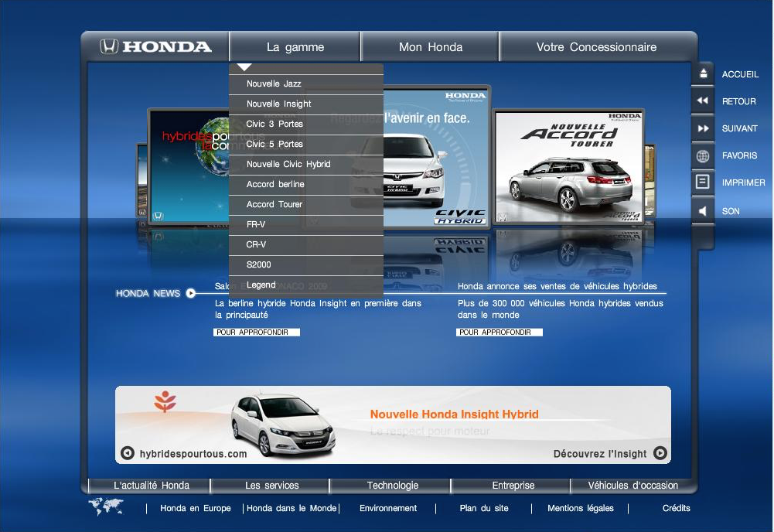The width and height of the screenshot is (774, 532).
Task: Click the red leaf flower icon on banner
Action: point(165,401)
